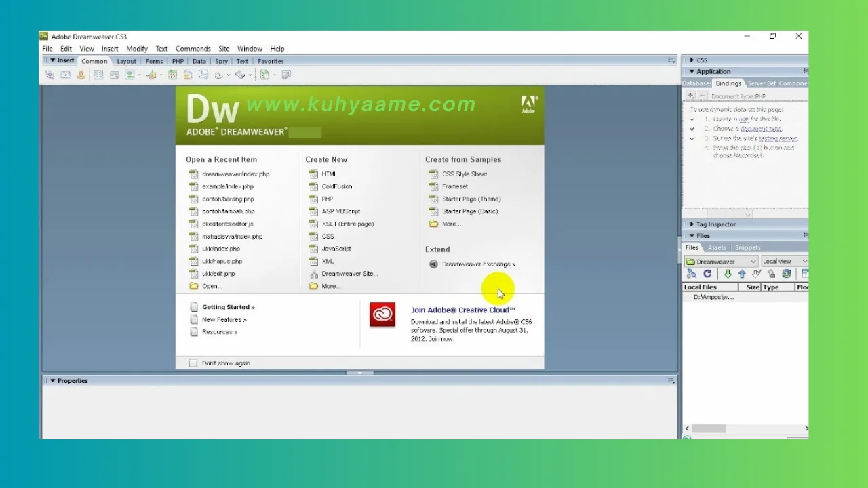The height and width of the screenshot is (488, 868).
Task: Open the Dreamweaver Exchange link
Action: click(x=478, y=264)
